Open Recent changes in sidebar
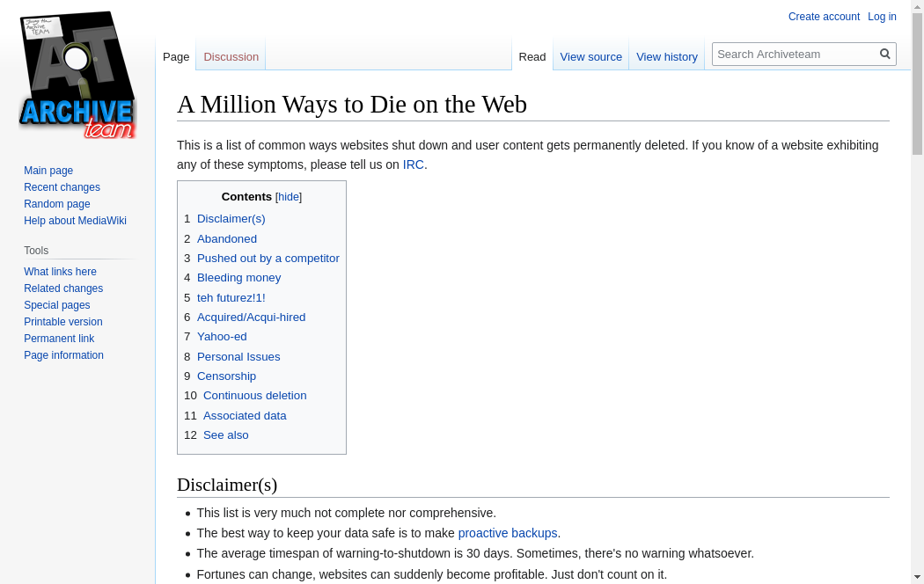Screen dimensions: 924x584 click(x=62, y=187)
